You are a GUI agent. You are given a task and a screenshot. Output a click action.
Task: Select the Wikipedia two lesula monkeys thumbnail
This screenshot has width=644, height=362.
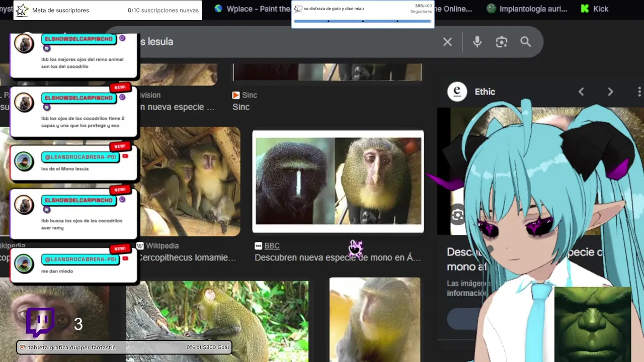[189, 182]
